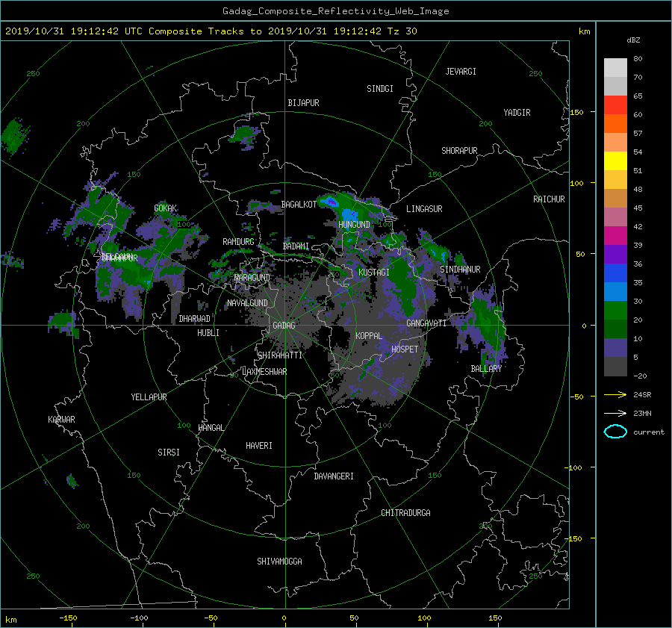The width and height of the screenshot is (672, 628).
Task: Click the HAVERI city label
Action: pyautogui.click(x=259, y=445)
